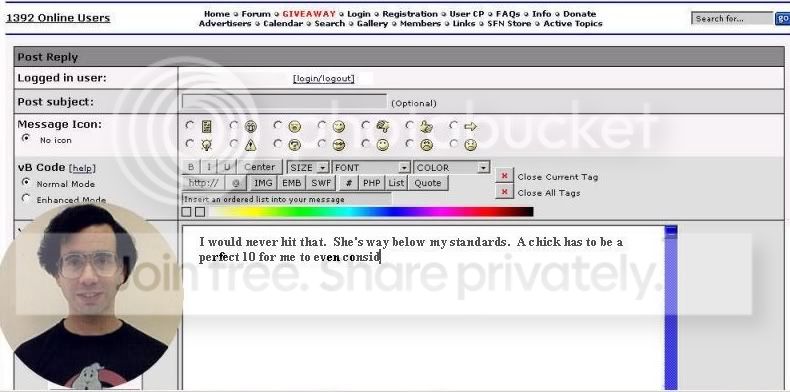Insert email link with @ button
The image size is (790, 392).
(x=235, y=183)
